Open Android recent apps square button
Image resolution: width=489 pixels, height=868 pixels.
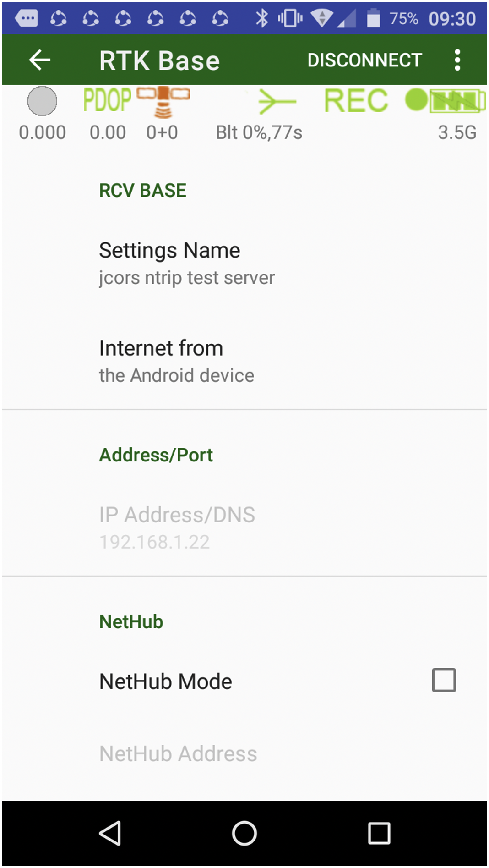(379, 833)
